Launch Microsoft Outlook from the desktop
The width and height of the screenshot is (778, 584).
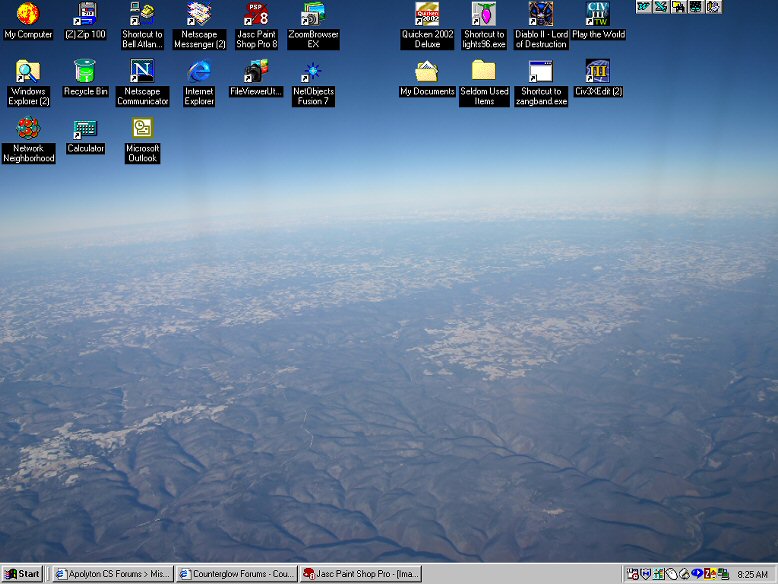(x=142, y=128)
